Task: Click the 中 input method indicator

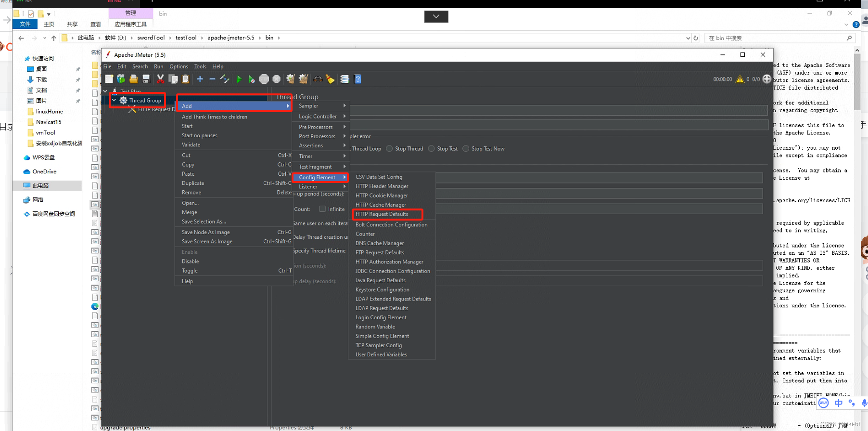Action: pyautogui.click(x=839, y=403)
